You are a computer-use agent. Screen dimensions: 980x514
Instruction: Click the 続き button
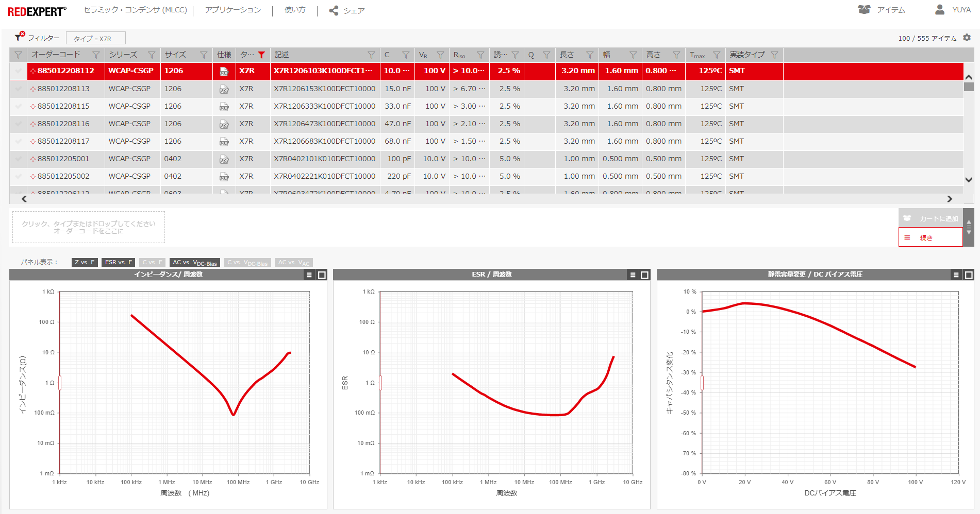tap(930, 237)
